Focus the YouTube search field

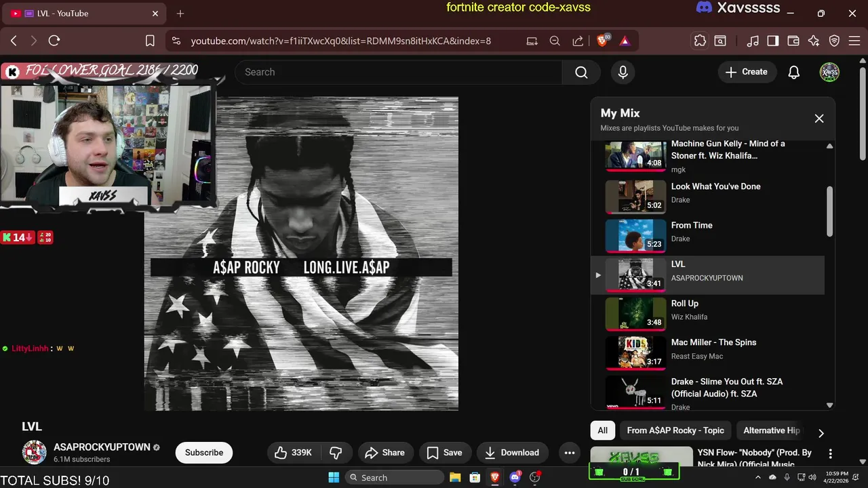tap(398, 72)
